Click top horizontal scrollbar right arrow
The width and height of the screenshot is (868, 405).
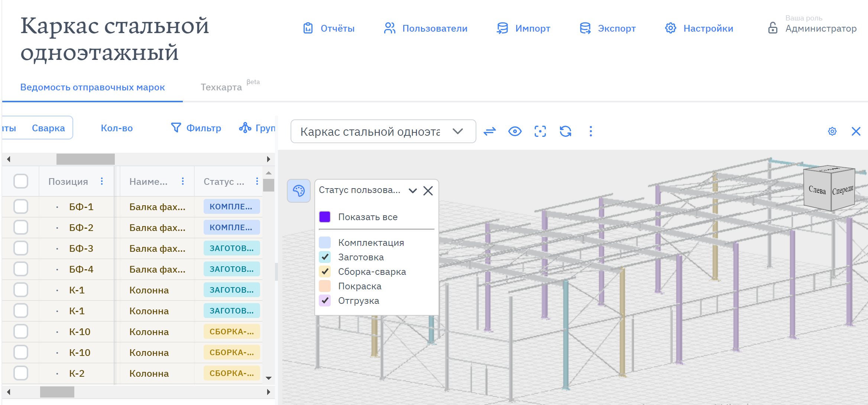tap(268, 159)
